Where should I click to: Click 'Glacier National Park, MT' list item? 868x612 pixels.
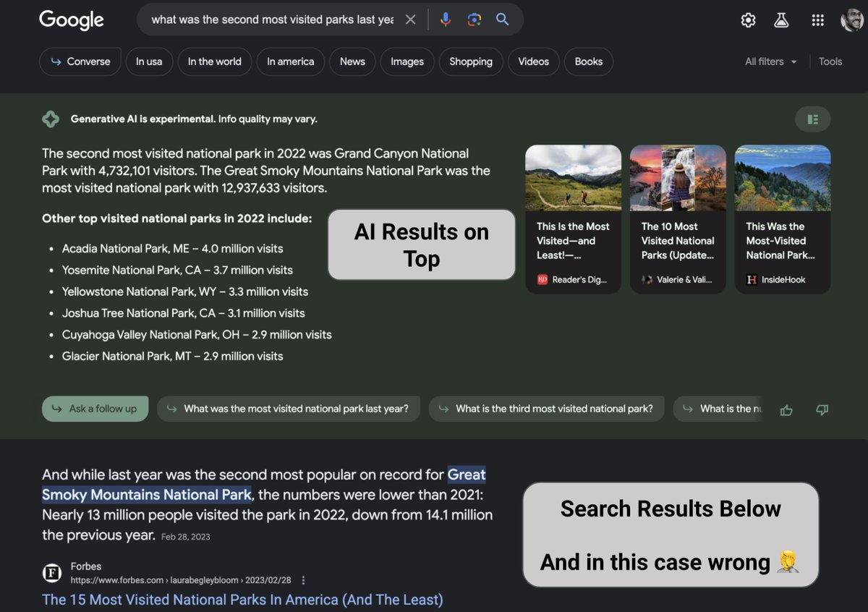point(173,357)
